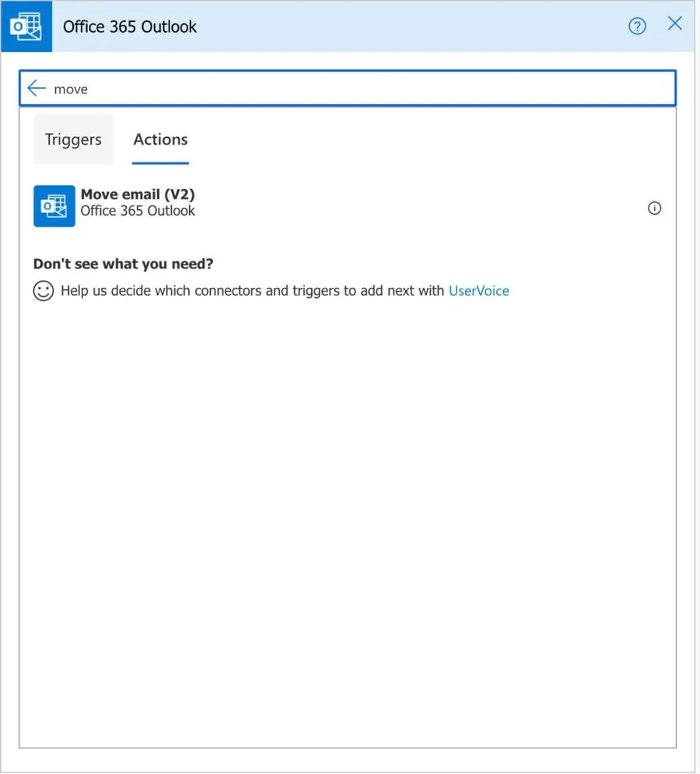Select the connector subtitle under Move email (V2)

(138, 211)
